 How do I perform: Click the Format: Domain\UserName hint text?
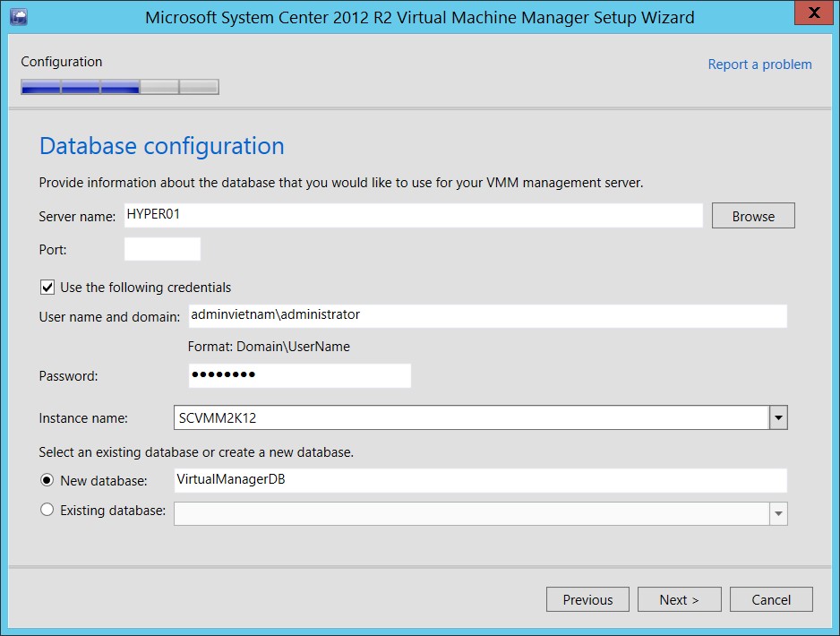coord(269,347)
